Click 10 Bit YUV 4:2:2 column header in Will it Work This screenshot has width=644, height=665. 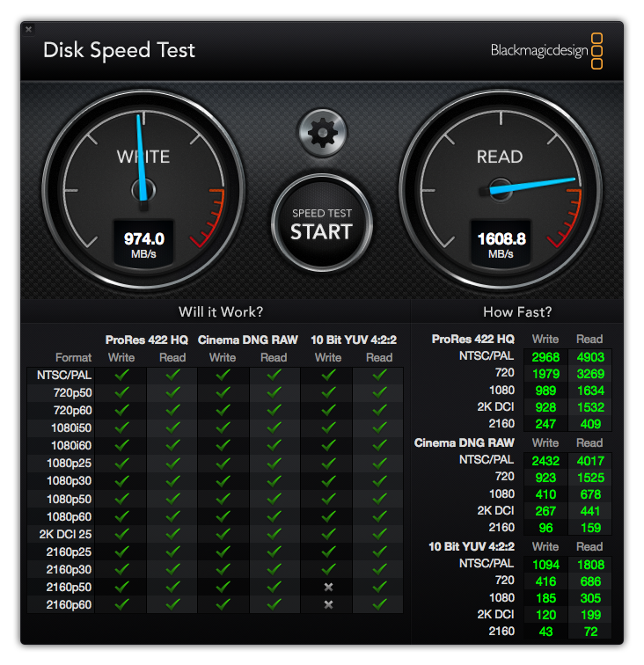tap(354, 340)
